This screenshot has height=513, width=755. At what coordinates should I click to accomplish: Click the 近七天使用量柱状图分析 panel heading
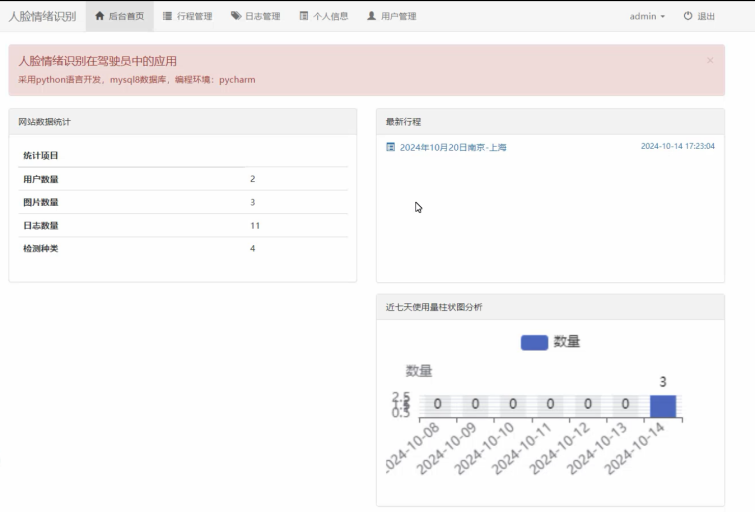pyautogui.click(x=433, y=307)
